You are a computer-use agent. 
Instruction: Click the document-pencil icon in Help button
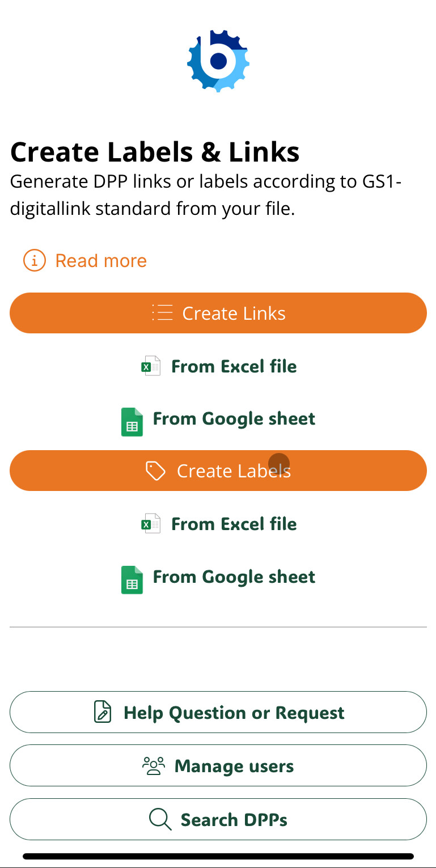[x=103, y=712]
